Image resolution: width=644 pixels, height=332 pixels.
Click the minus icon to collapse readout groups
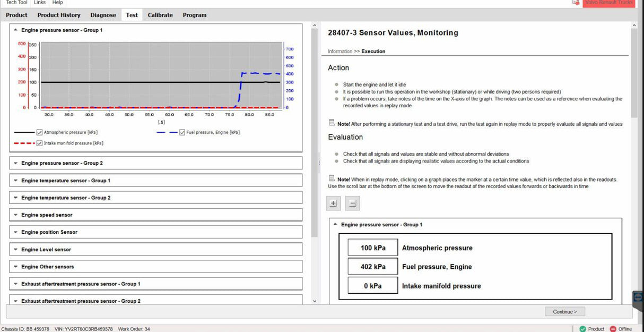(x=352, y=203)
